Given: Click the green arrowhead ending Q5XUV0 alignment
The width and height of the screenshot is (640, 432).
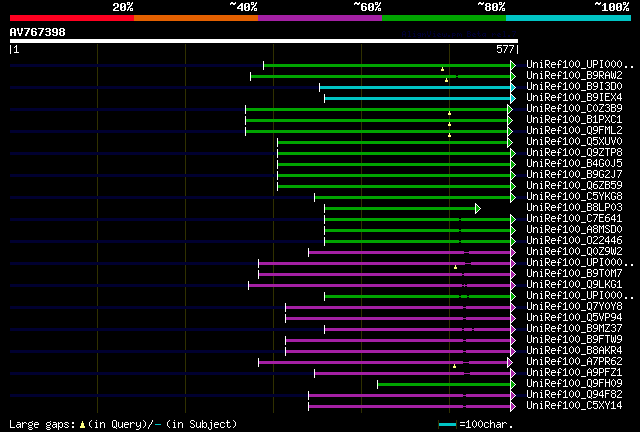Looking at the screenshot, I should pos(510,143).
